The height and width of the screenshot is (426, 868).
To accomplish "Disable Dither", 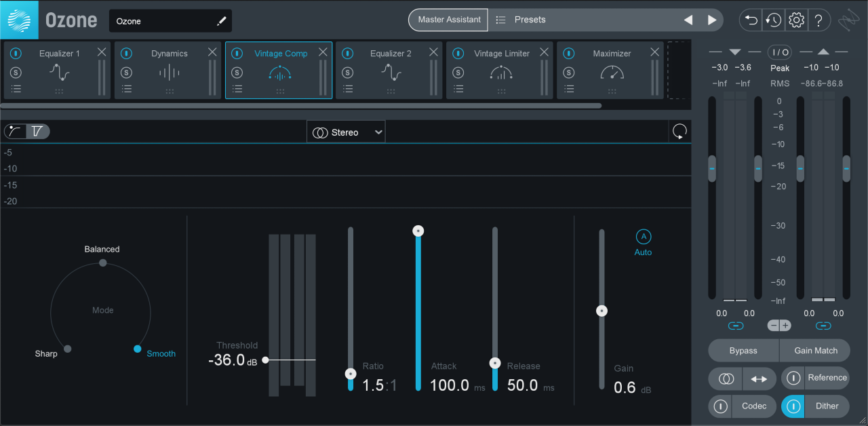I will (x=793, y=406).
